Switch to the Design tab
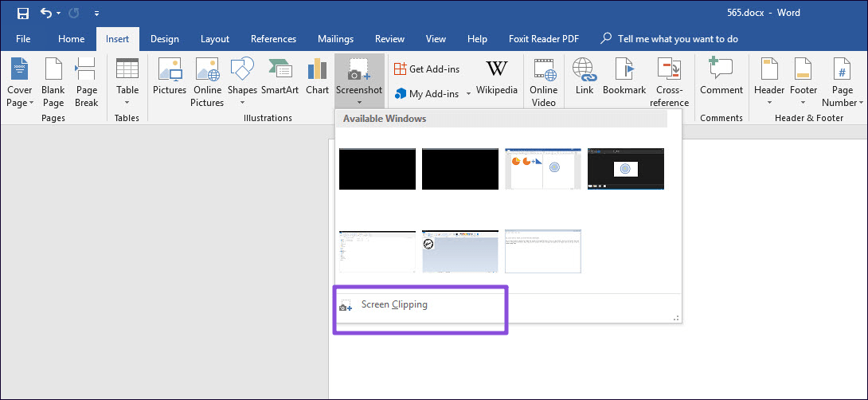868x400 pixels. pos(165,39)
